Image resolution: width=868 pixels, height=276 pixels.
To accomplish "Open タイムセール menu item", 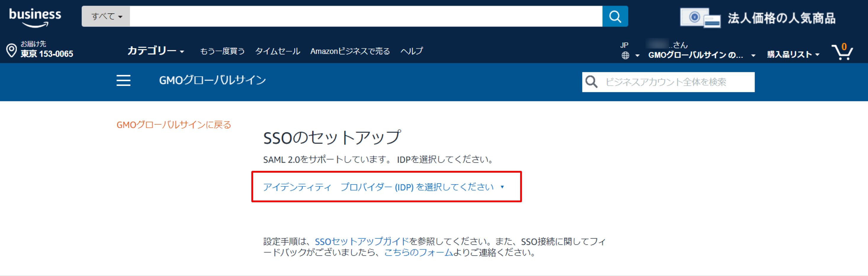I will [x=277, y=51].
